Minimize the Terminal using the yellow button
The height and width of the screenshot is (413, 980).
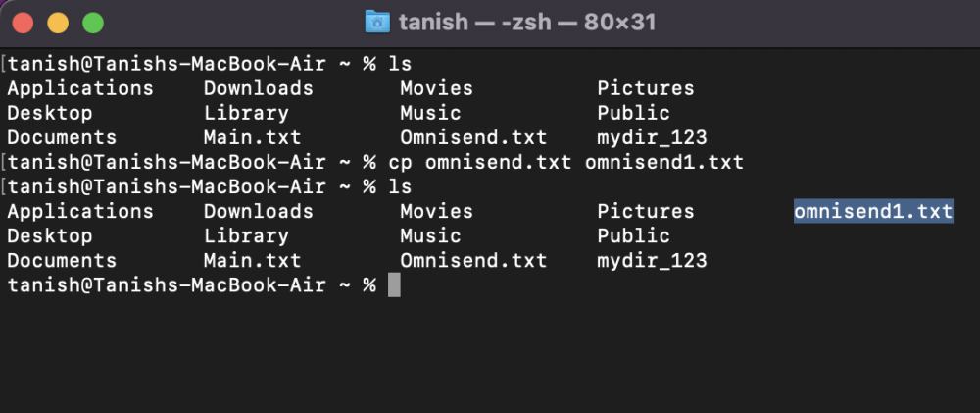(x=58, y=22)
